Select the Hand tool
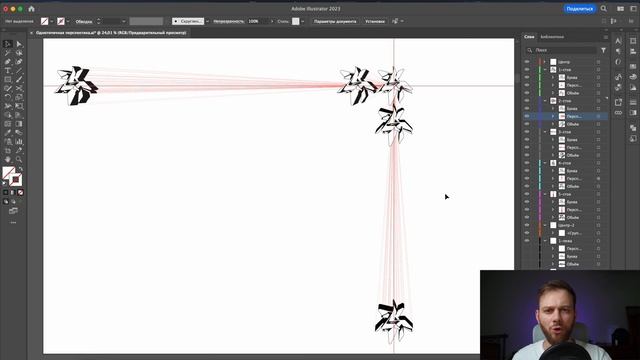The height and width of the screenshot is (360, 640). click(8, 159)
